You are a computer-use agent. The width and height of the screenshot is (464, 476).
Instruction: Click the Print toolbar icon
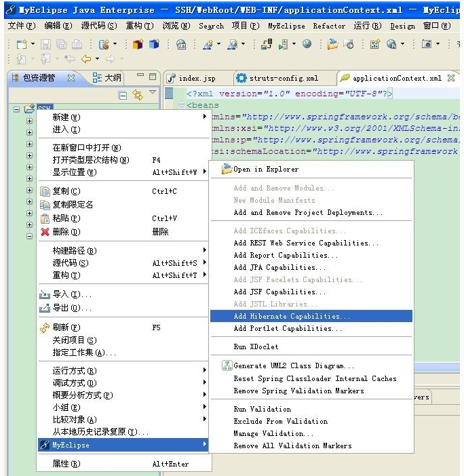(77, 45)
